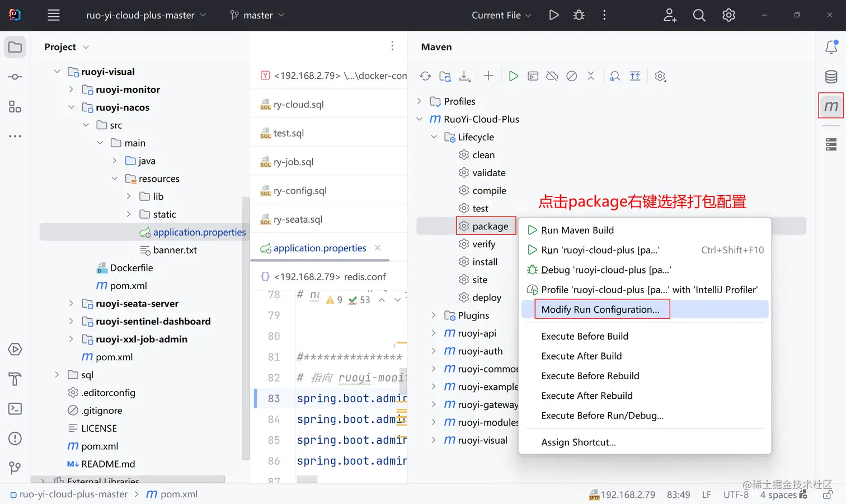Screen dimensions: 846x504
Task: Click the pom.xml breadcrumb in status bar
Action: [172, 494]
